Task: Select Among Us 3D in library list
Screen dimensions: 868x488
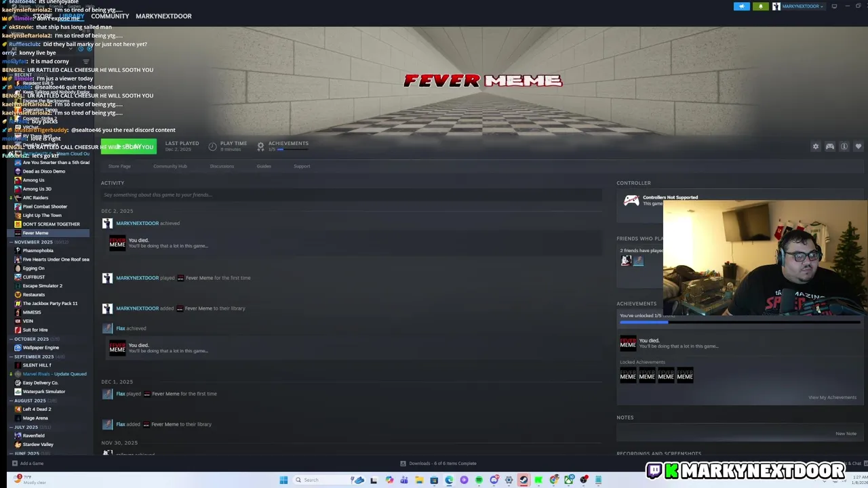Action: click(37, 189)
